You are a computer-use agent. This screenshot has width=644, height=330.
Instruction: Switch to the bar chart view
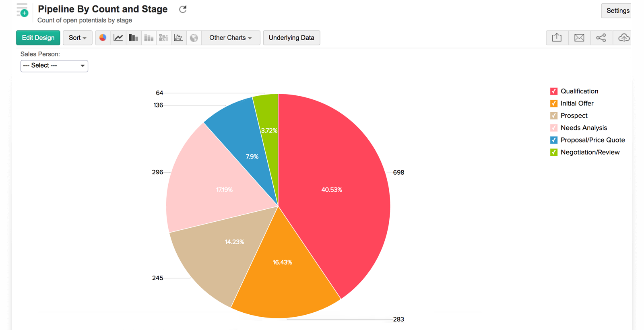click(x=134, y=38)
